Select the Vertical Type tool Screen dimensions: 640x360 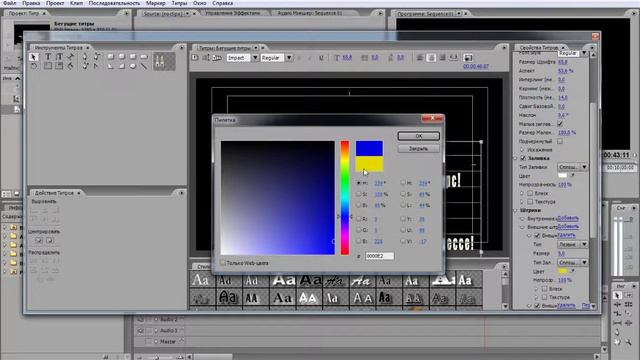[59, 57]
